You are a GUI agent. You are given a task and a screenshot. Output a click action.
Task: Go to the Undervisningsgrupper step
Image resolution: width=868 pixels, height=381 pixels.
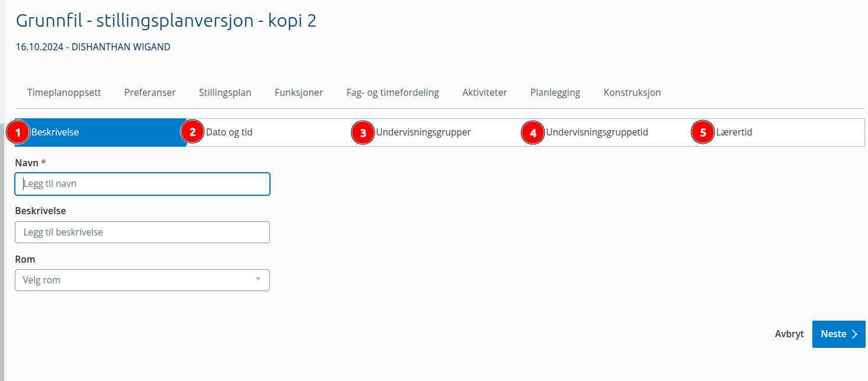[441, 133]
